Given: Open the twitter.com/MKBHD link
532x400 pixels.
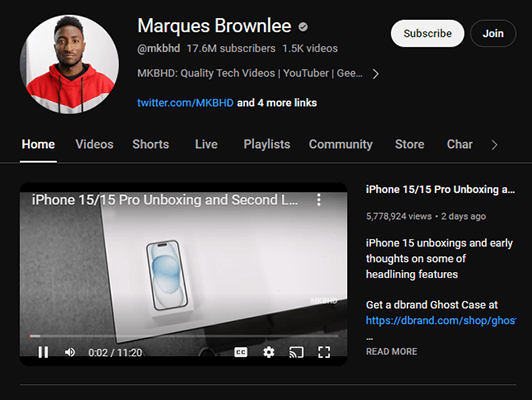Looking at the screenshot, I should [x=185, y=103].
